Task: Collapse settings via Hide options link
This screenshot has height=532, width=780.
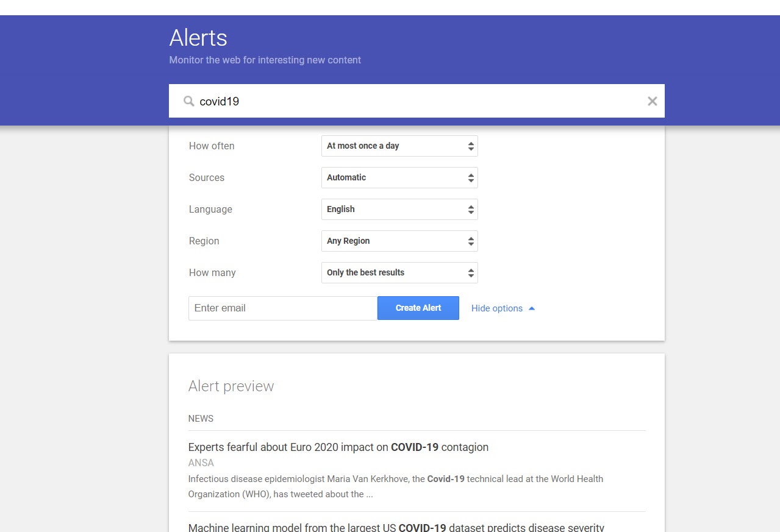Action: click(x=496, y=308)
